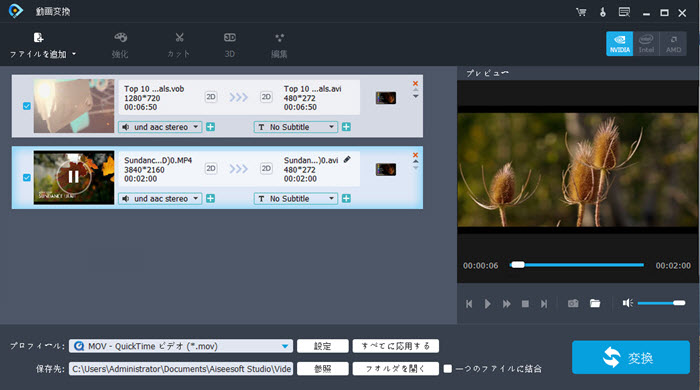Expand the ファイルを追加 dropdown arrow
700x390 pixels.
pos(74,54)
